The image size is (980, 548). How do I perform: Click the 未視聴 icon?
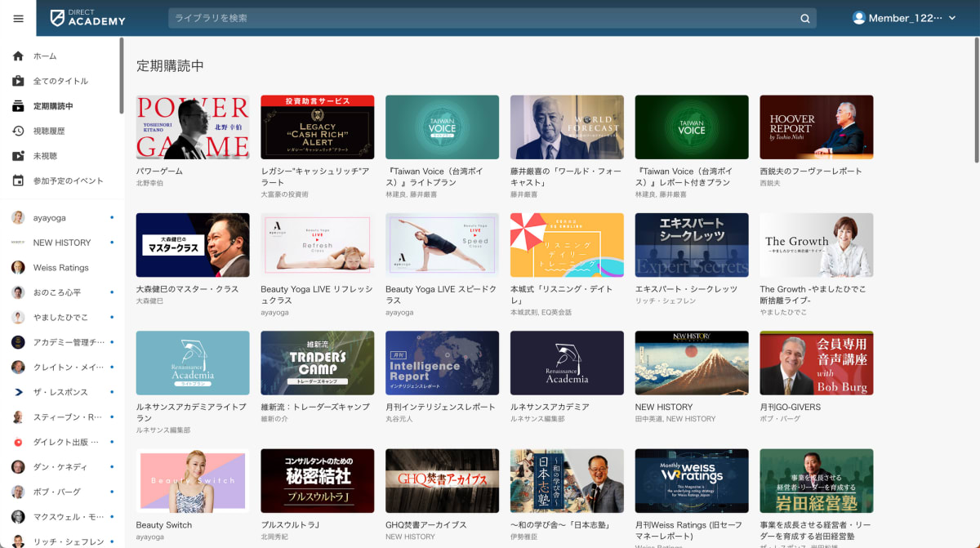pyautogui.click(x=18, y=156)
